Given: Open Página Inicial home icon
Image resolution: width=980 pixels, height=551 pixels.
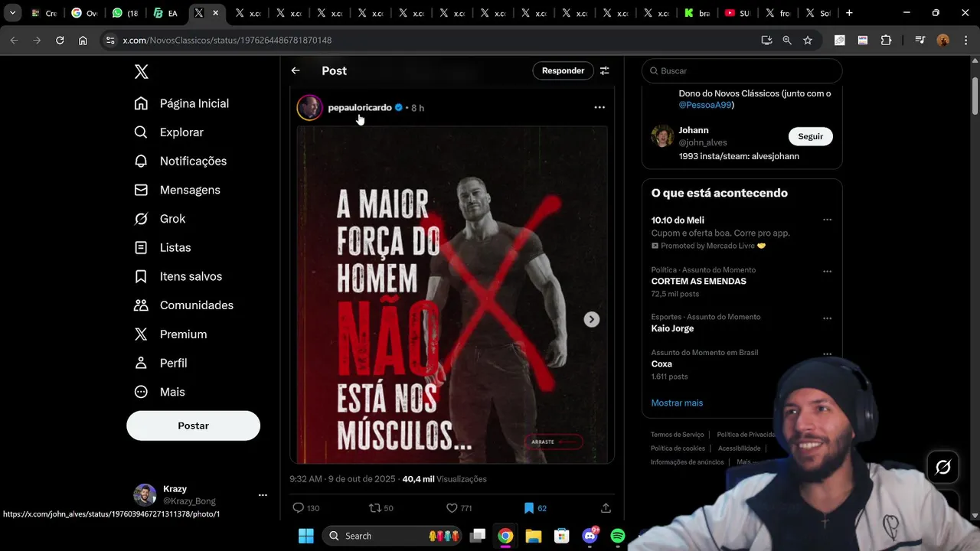Looking at the screenshot, I should point(141,103).
